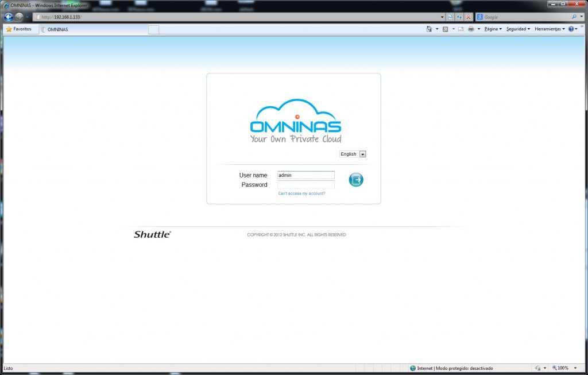Image resolution: width=588 pixels, height=375 pixels.
Task: Click the compatibility view icon in address bar
Action: point(450,17)
